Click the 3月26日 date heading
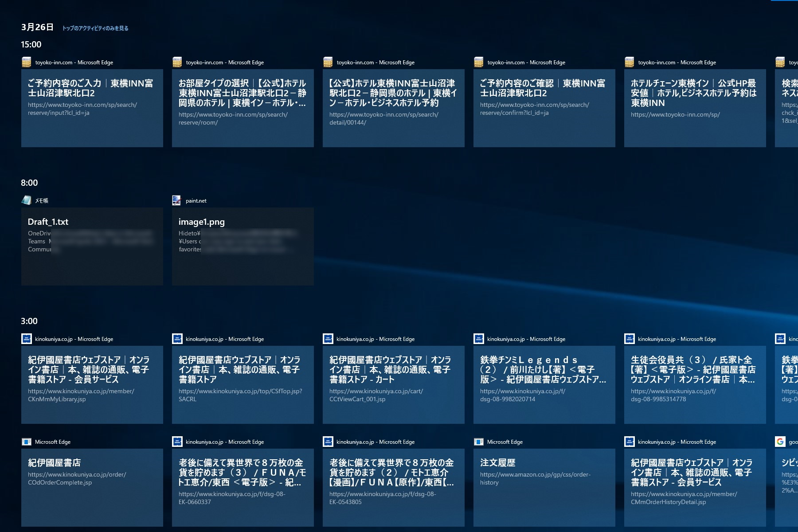This screenshot has height=532, width=798. pos(37,27)
